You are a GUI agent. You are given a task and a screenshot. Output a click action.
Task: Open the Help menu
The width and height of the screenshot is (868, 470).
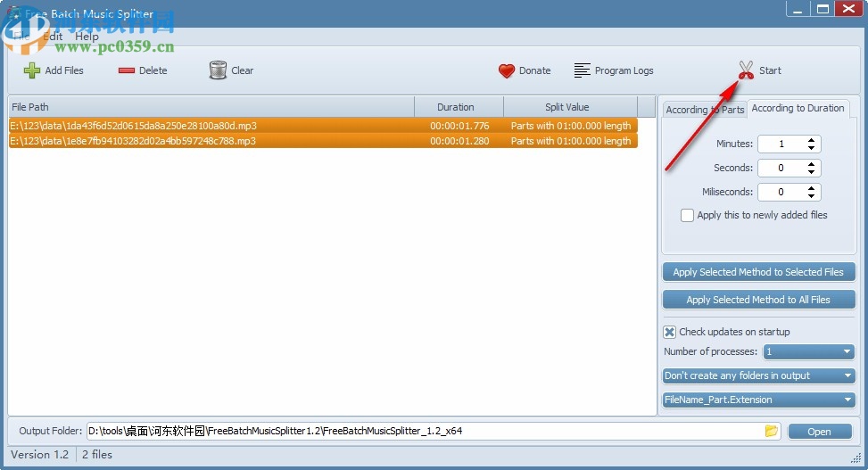pyautogui.click(x=87, y=36)
